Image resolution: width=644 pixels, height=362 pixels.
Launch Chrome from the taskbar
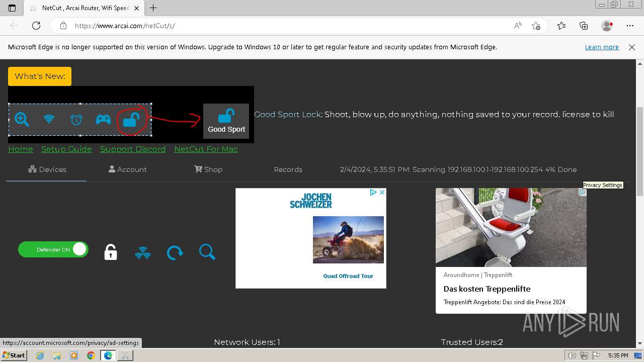91,355
